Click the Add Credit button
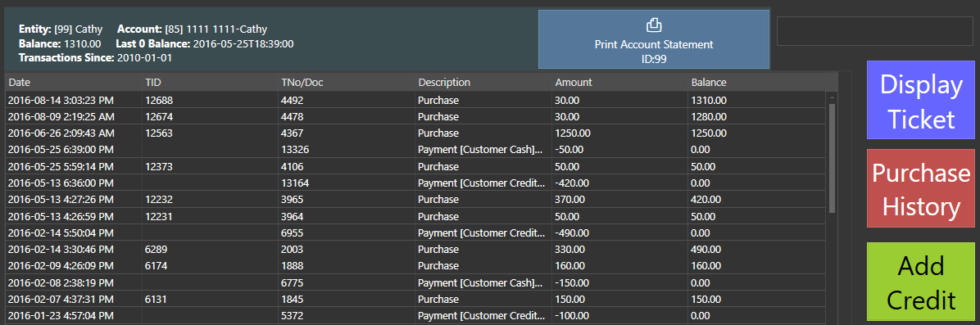This screenshot has height=325, width=980. coord(921,282)
